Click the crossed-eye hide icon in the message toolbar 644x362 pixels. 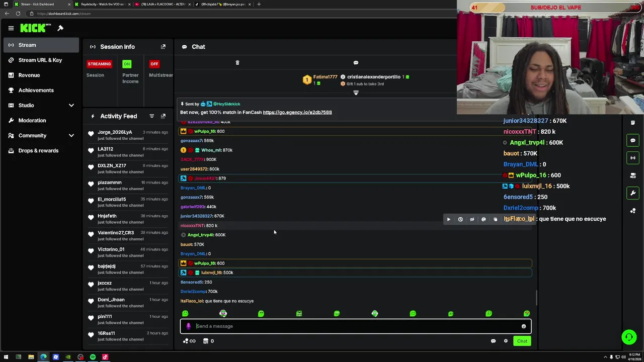[472, 219]
